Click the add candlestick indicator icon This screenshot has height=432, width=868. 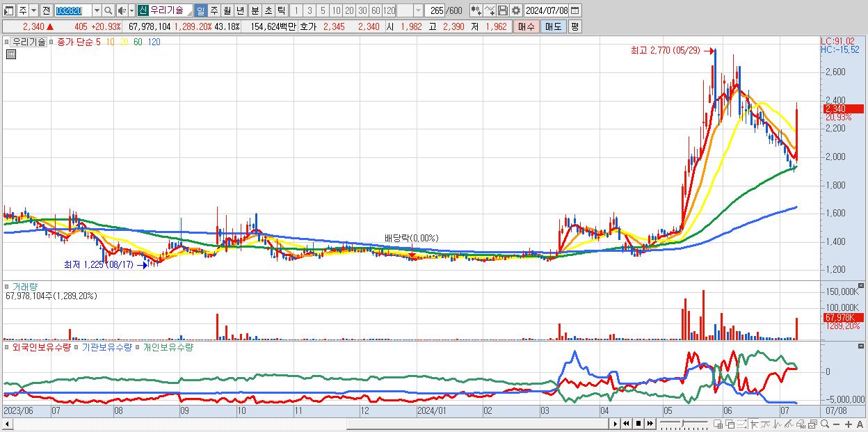pyautogui.click(x=476, y=10)
